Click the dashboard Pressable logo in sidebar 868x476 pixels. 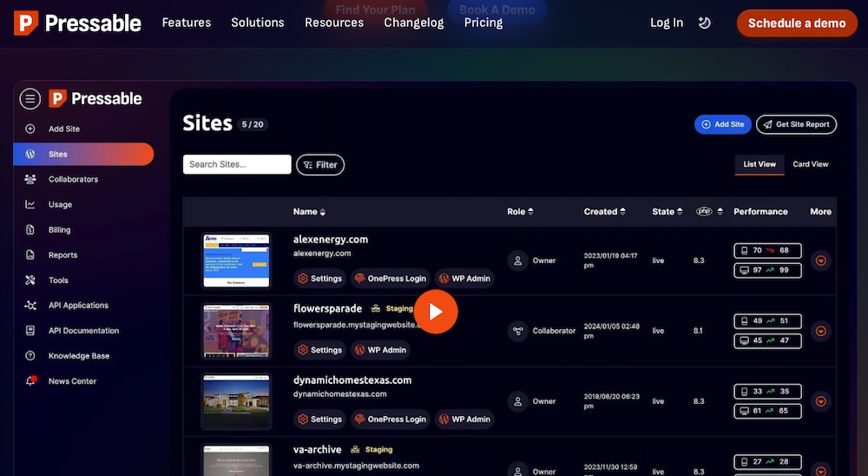pos(95,99)
